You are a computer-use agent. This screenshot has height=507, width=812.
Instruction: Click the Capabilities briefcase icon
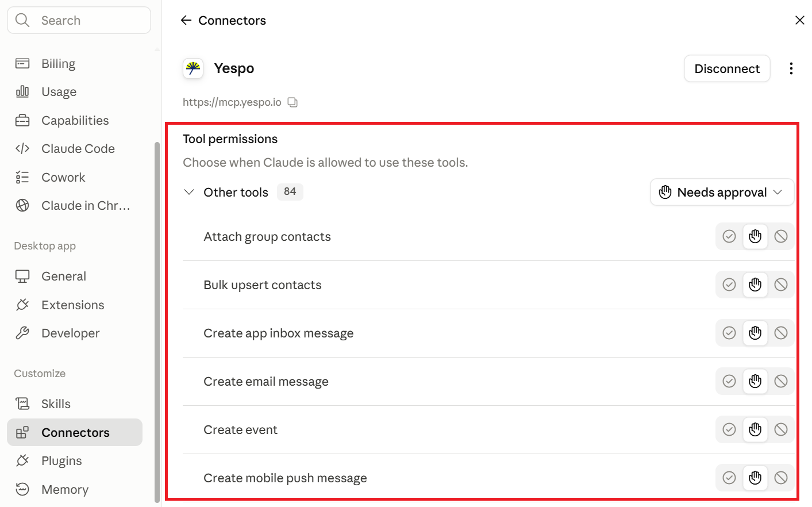[22, 120]
